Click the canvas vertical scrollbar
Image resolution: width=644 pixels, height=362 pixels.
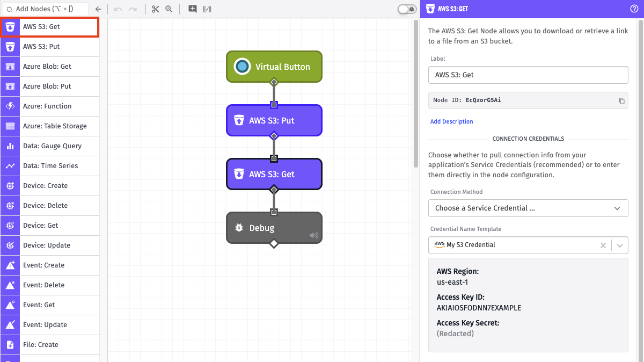pos(415,95)
